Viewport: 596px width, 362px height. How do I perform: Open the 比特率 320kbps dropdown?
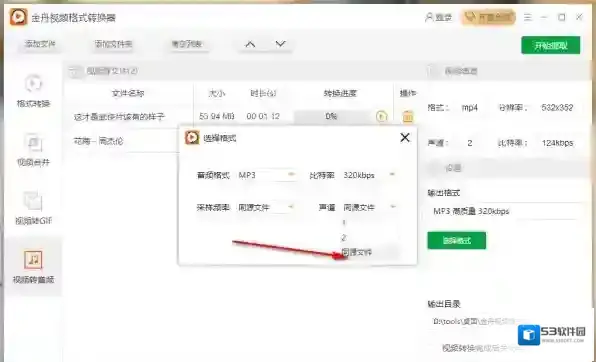369,175
